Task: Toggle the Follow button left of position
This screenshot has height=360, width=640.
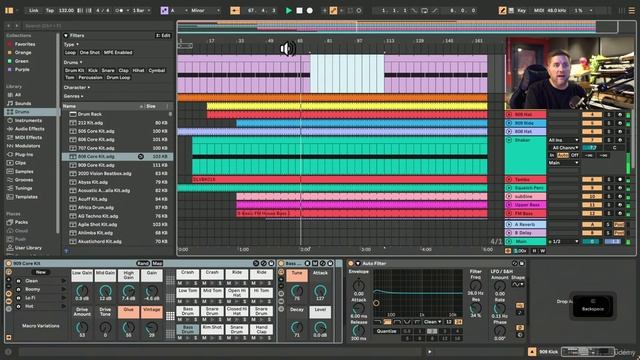Action: click(x=235, y=11)
